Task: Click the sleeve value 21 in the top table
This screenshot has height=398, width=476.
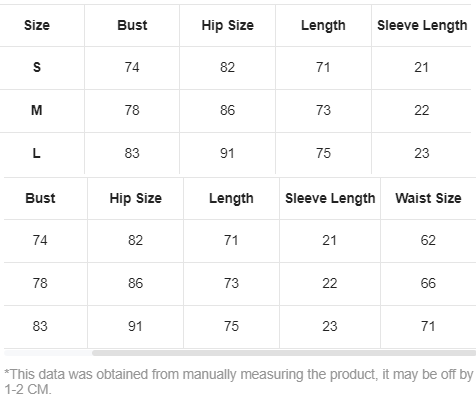Action: pos(421,67)
